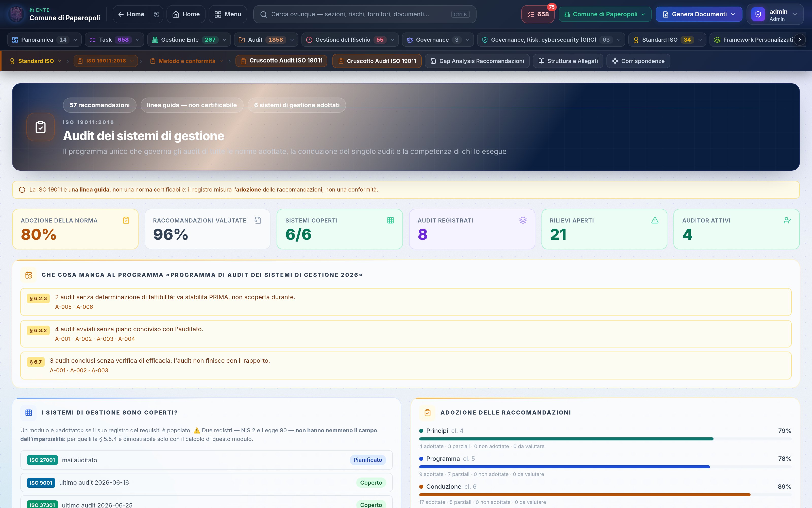Click the linea guida — non certificabile pill
The image size is (812, 508).
(192, 105)
